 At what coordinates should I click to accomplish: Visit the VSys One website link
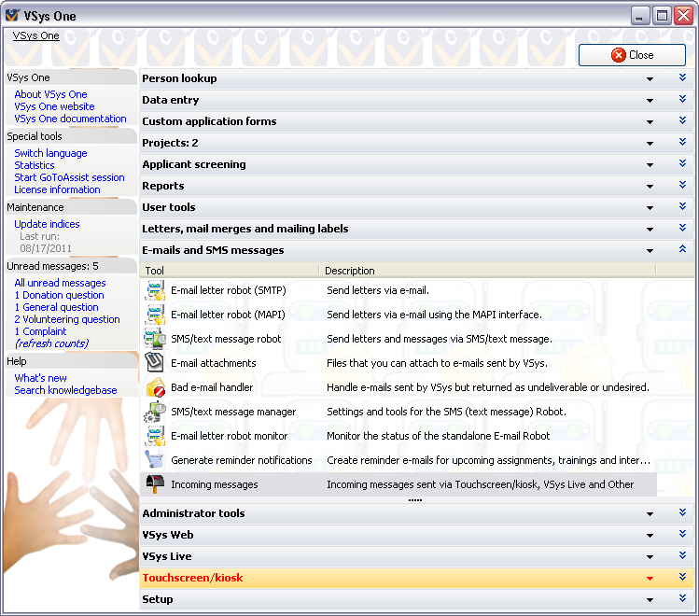pos(54,106)
